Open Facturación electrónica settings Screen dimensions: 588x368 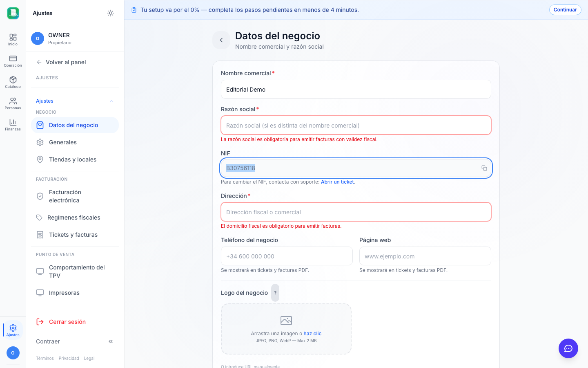point(75,196)
